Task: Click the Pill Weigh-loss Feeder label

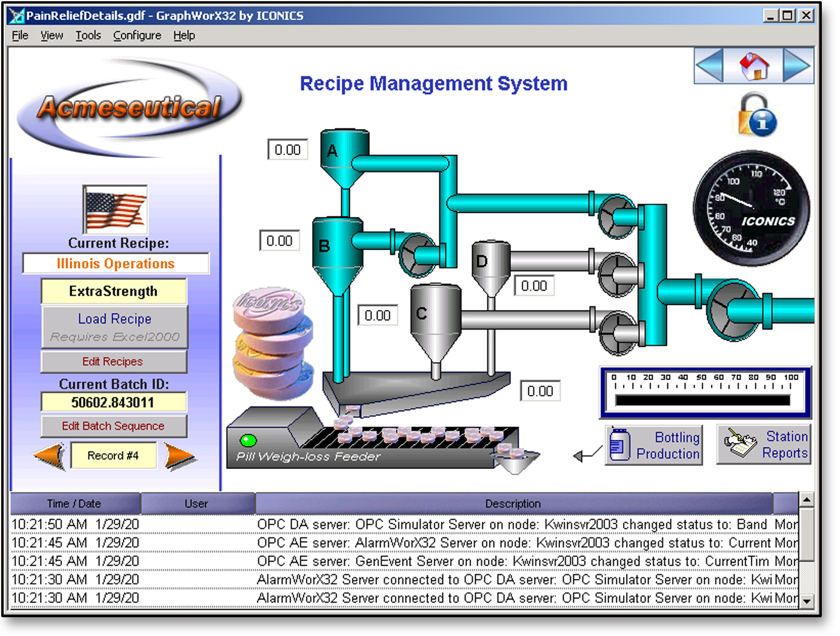Action: (308, 456)
